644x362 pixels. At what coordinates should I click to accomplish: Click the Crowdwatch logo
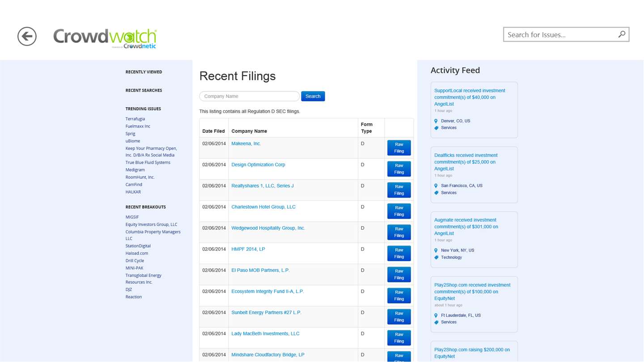coord(105,38)
